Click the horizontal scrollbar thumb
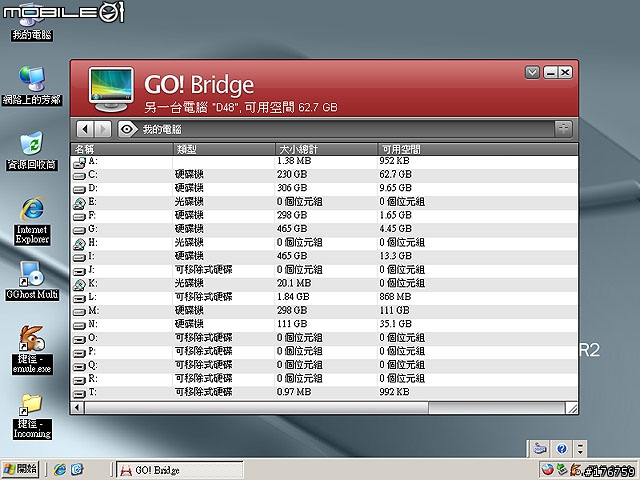Viewport: 640px width, 480px height. pyautogui.click(x=256, y=407)
